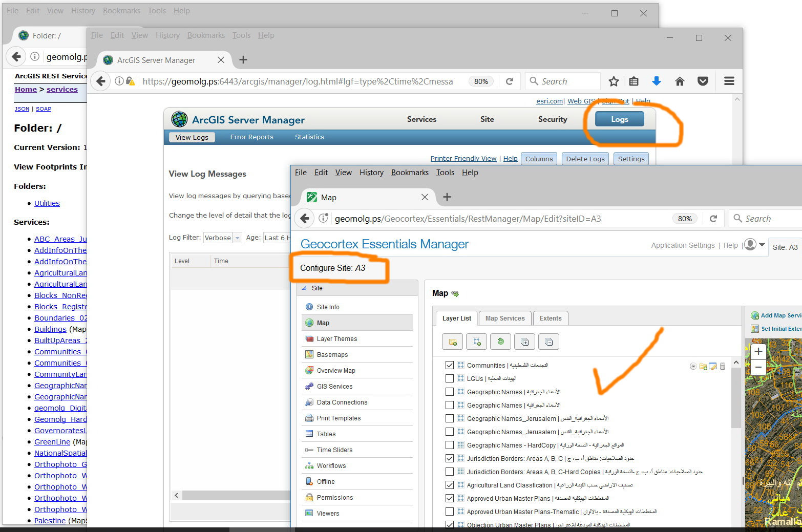
Task: Check the LGUs layer checkbox
Action: pos(450,378)
